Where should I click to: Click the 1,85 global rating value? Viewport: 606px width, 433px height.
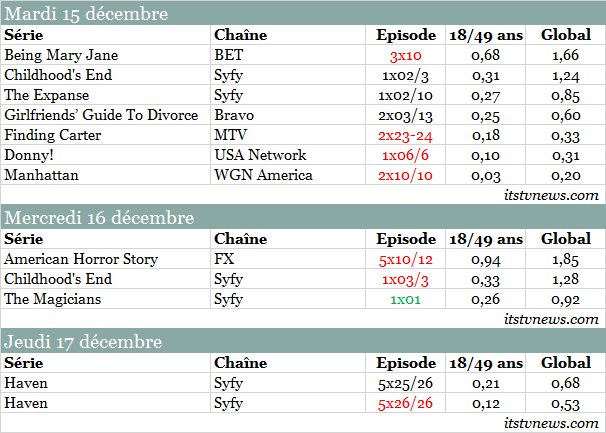pyautogui.click(x=565, y=259)
